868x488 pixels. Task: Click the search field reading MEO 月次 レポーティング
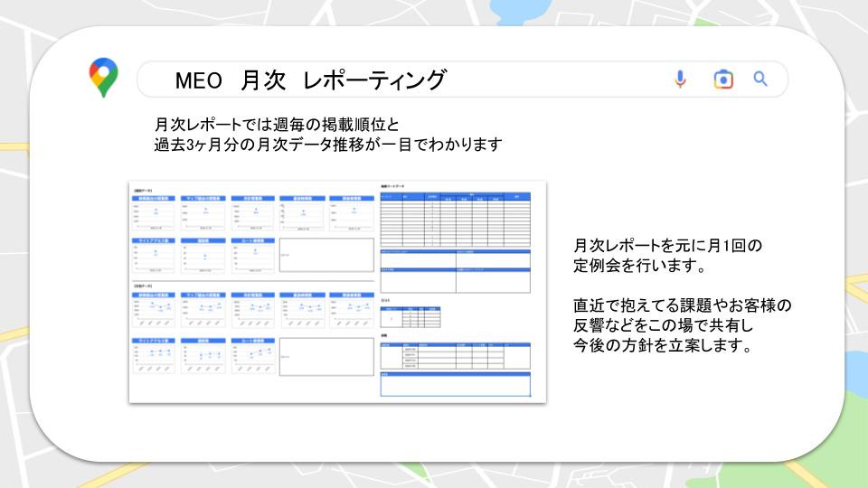[x=462, y=80]
